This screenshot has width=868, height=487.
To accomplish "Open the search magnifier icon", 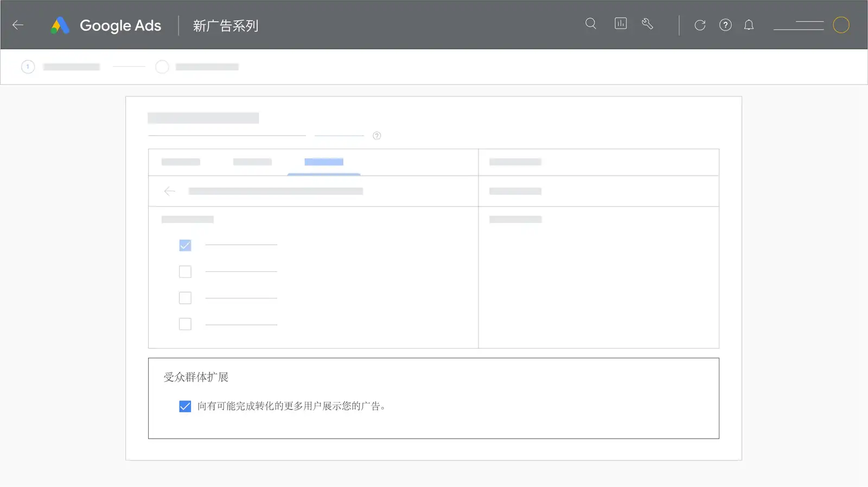I will click(591, 24).
